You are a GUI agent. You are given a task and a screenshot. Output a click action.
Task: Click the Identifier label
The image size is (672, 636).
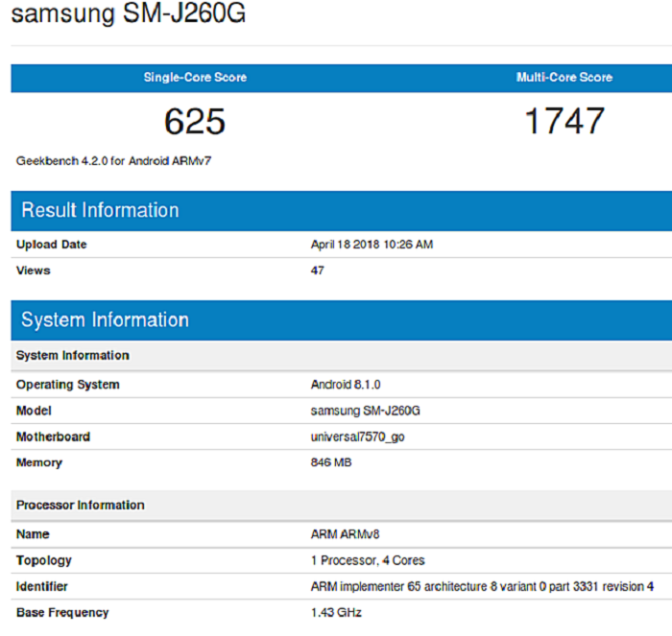click(x=41, y=587)
